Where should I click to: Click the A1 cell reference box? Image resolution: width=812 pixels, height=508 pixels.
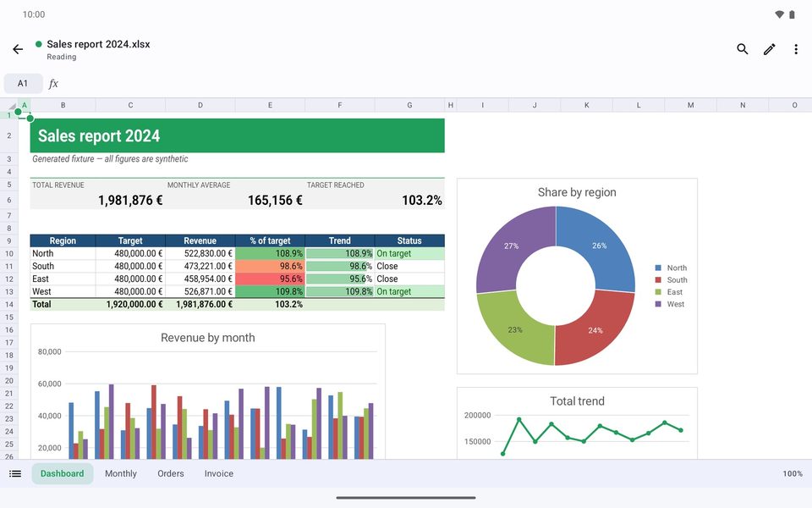(23, 84)
